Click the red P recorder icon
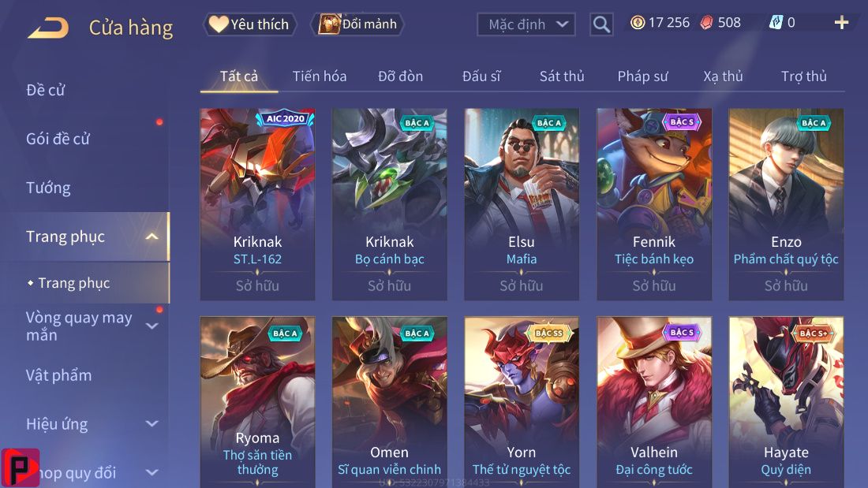868x488 pixels. point(21,468)
